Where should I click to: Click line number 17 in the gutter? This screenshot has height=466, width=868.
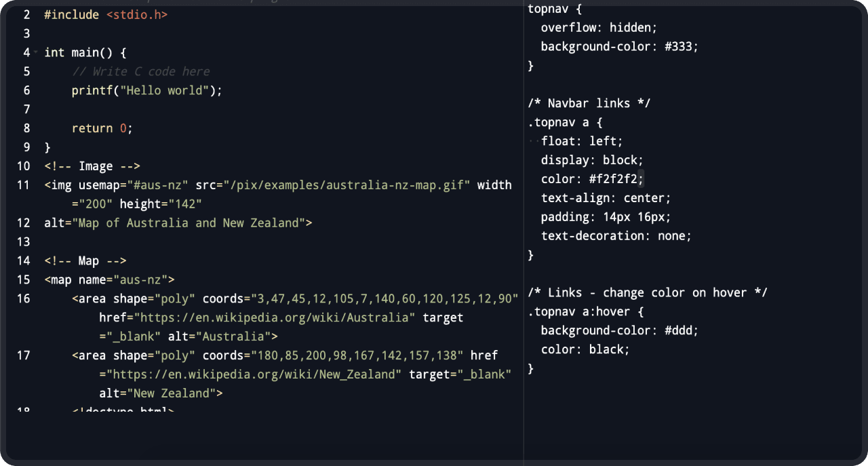[24, 355]
